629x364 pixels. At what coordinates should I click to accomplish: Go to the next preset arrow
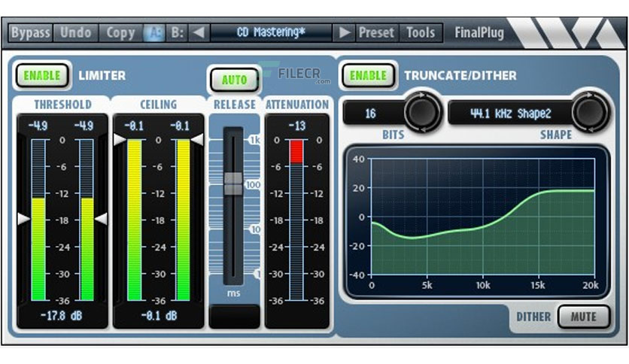(344, 32)
